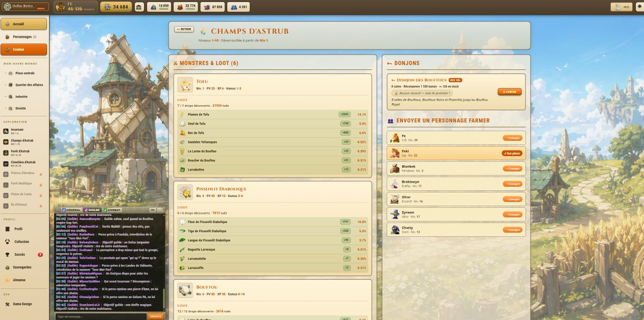
Task: Click Fleur de Pissenlit Diabolique item icon
Action: pos(183,222)
